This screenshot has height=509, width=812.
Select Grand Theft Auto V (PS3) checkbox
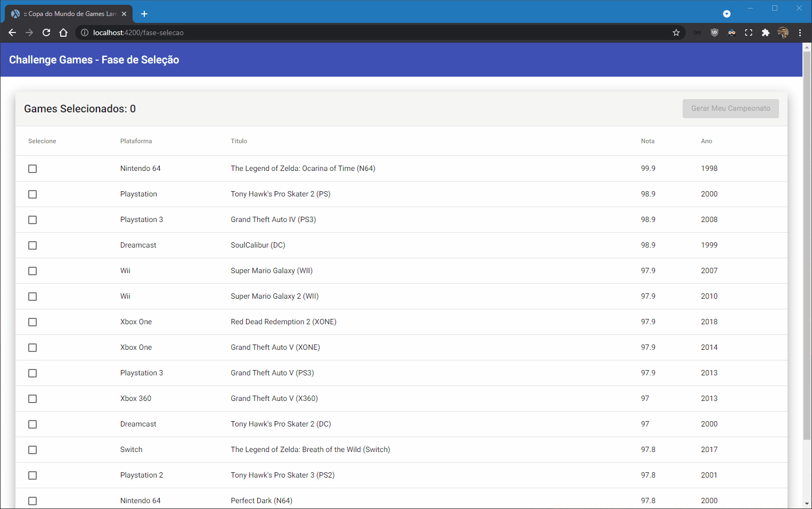(x=32, y=373)
